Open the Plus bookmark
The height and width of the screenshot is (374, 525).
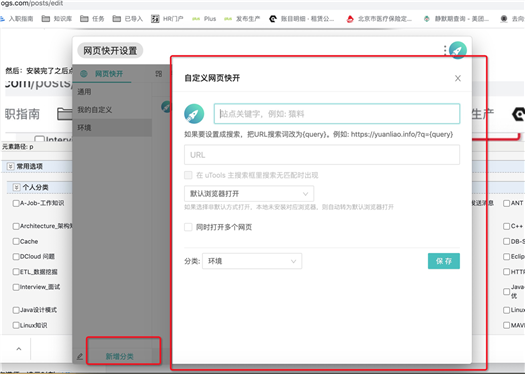(x=204, y=19)
